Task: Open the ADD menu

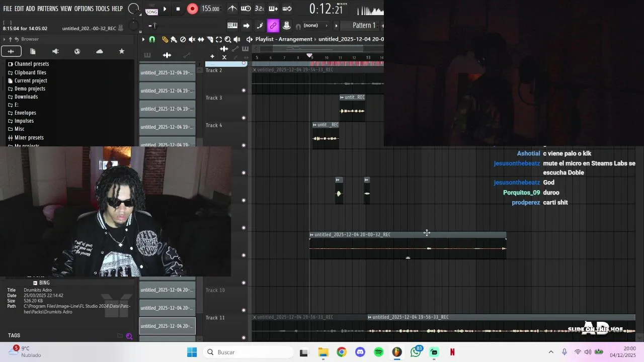Action: 31,9
